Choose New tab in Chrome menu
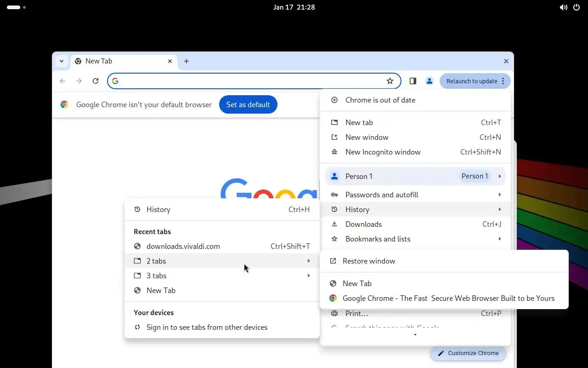This screenshot has height=368, width=588. [415, 122]
